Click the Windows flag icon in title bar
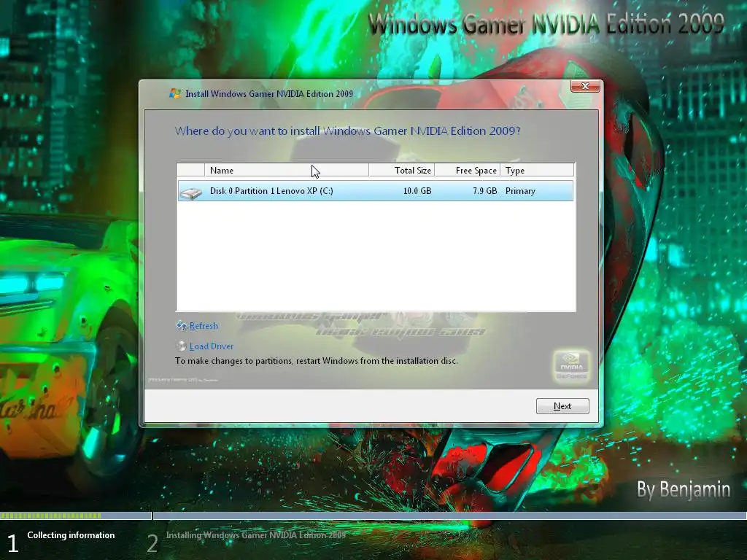Screen dimensions: 747x560 pyautogui.click(x=175, y=93)
